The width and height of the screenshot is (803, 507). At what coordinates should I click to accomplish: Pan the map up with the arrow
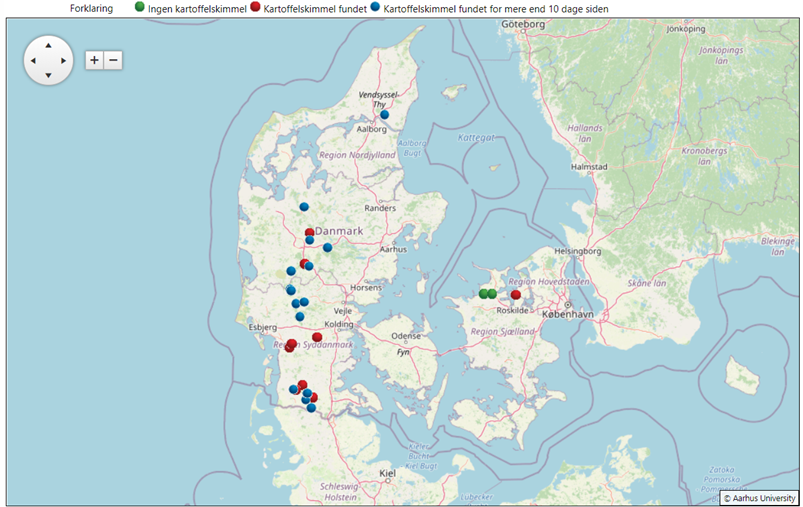coord(48,45)
